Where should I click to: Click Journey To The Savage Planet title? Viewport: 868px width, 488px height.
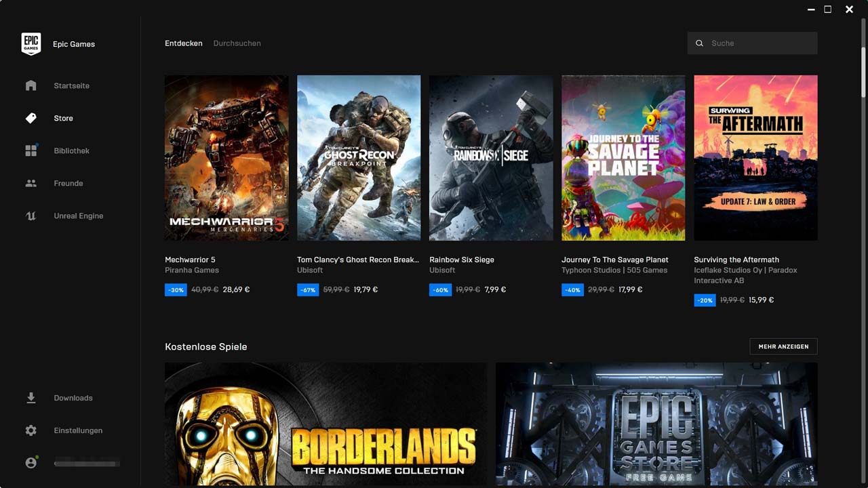click(615, 260)
